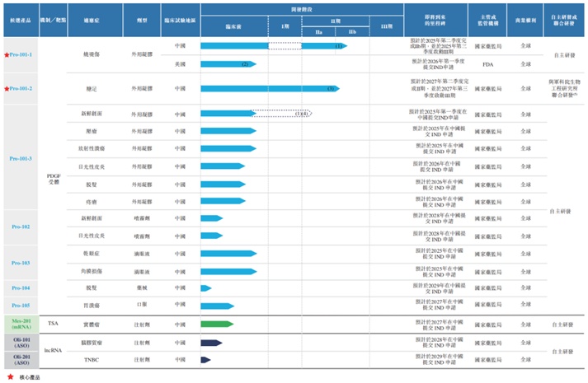
Task: Click the small blue Pro-104 arrow
Action: tap(206, 288)
